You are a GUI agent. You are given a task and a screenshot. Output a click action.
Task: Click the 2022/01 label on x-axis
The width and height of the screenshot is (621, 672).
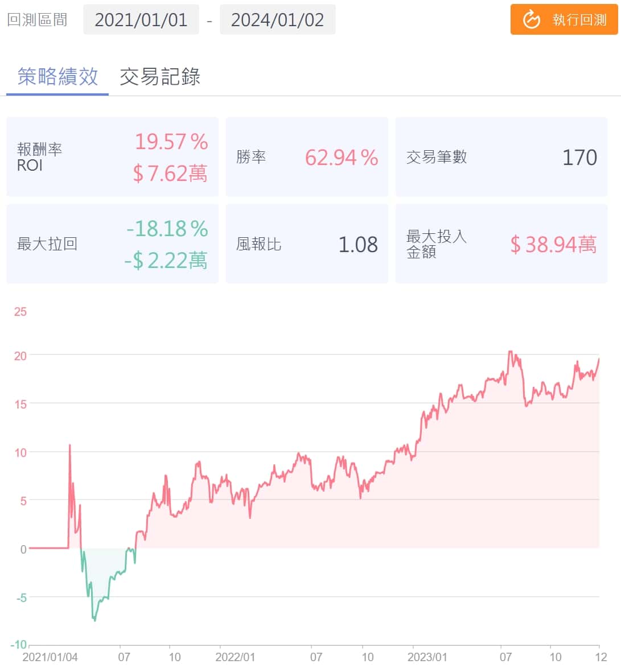pos(235,657)
